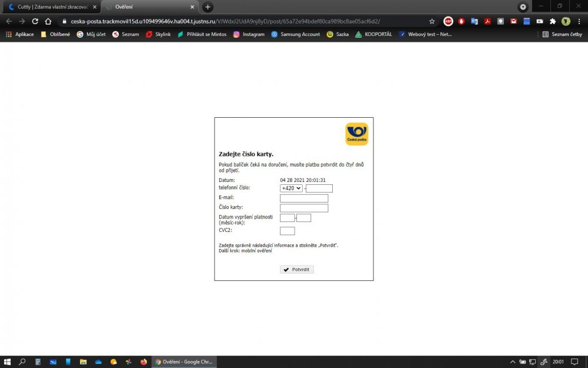Image resolution: width=588 pixels, height=368 pixels.
Task: Open the Extensions puzzle-piece menu
Action: pyautogui.click(x=553, y=21)
